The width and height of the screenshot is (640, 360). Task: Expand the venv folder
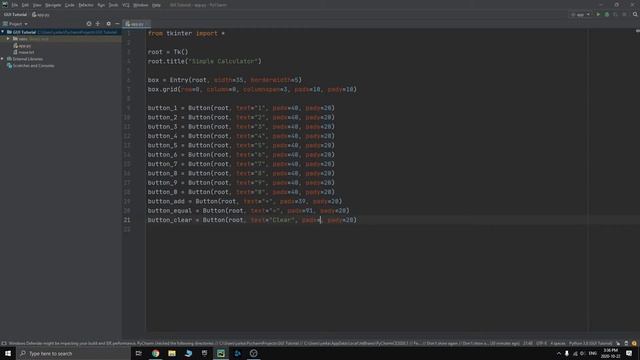8,39
